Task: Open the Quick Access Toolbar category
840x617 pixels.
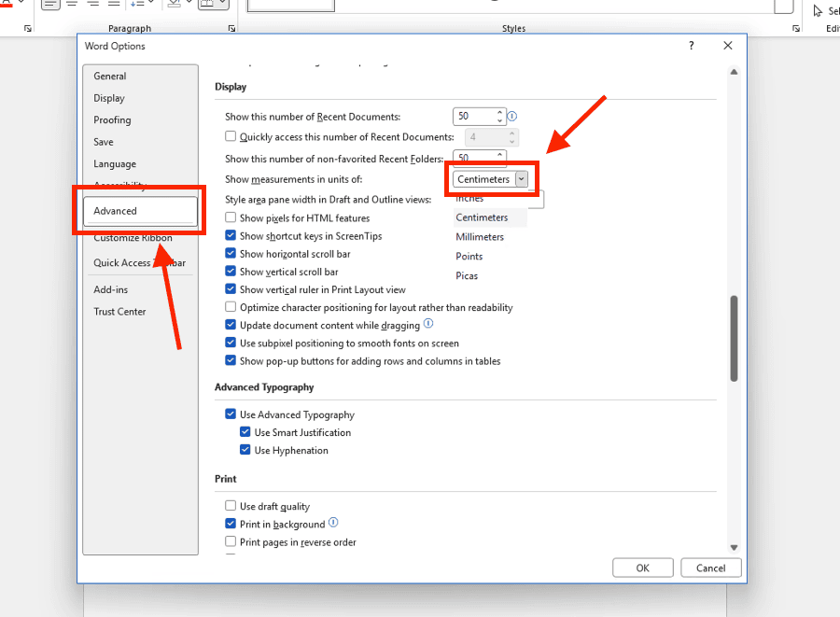Action: 140,263
